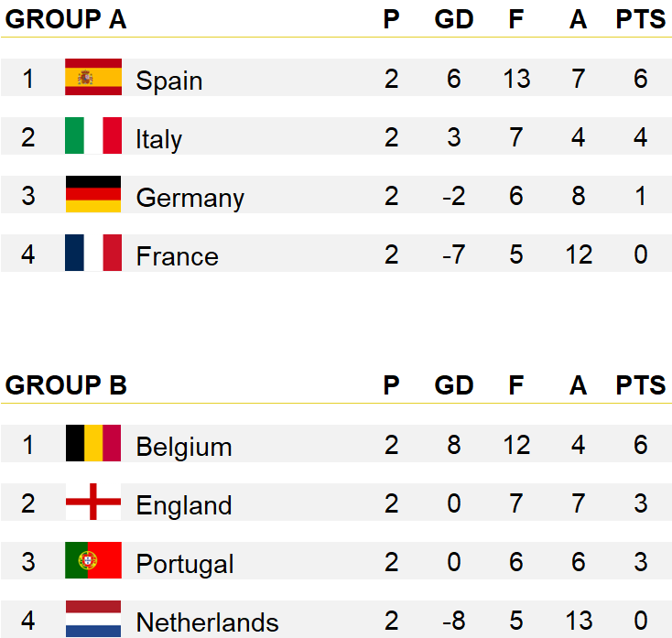The image size is (672, 638).
Task: Click the GROUP B heading
Action: 66,385
